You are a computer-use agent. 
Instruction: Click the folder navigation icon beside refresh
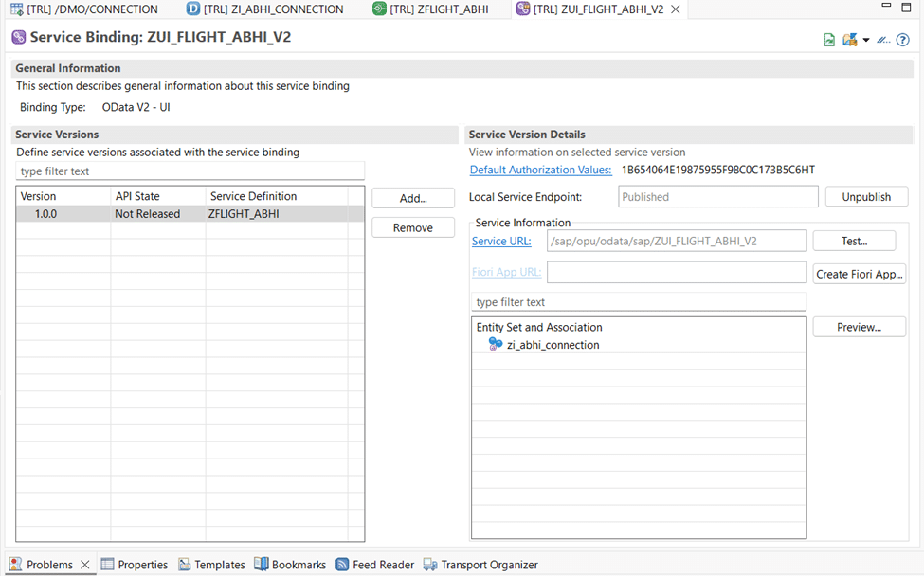[849, 40]
